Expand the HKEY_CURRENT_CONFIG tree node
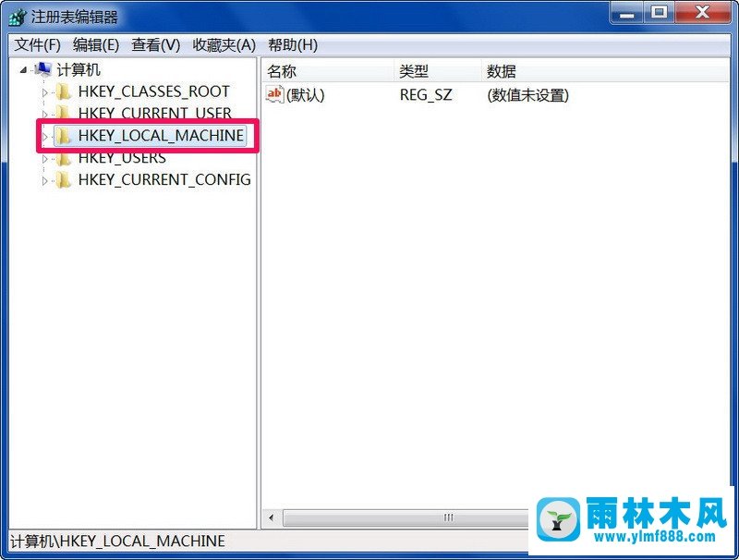 click(44, 180)
